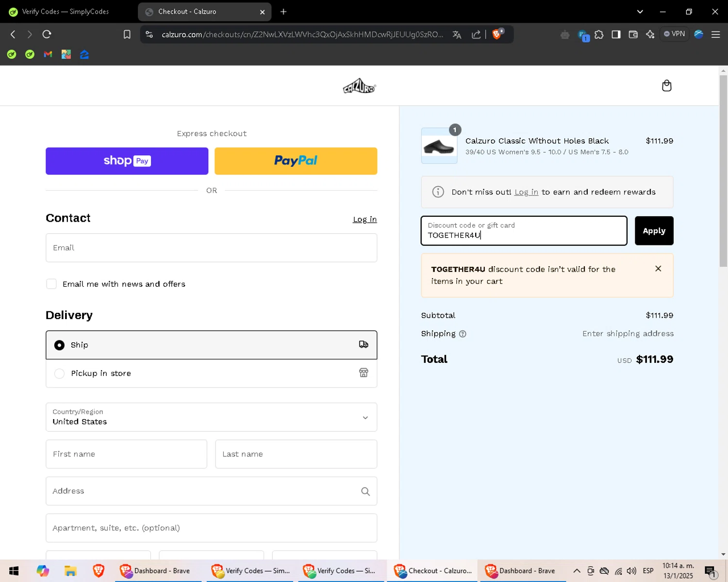This screenshot has height=582, width=728.
Task: Open first Verify Codes taskbar window
Action: pos(251,571)
